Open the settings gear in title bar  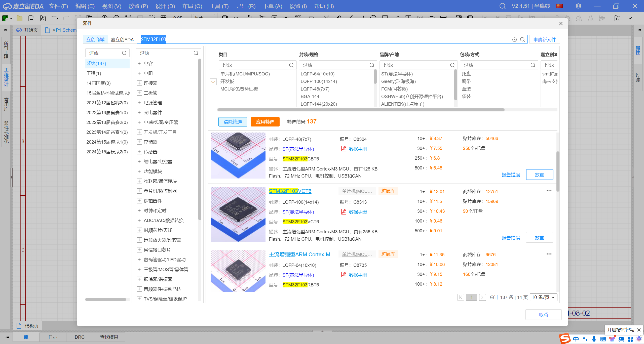(578, 6)
